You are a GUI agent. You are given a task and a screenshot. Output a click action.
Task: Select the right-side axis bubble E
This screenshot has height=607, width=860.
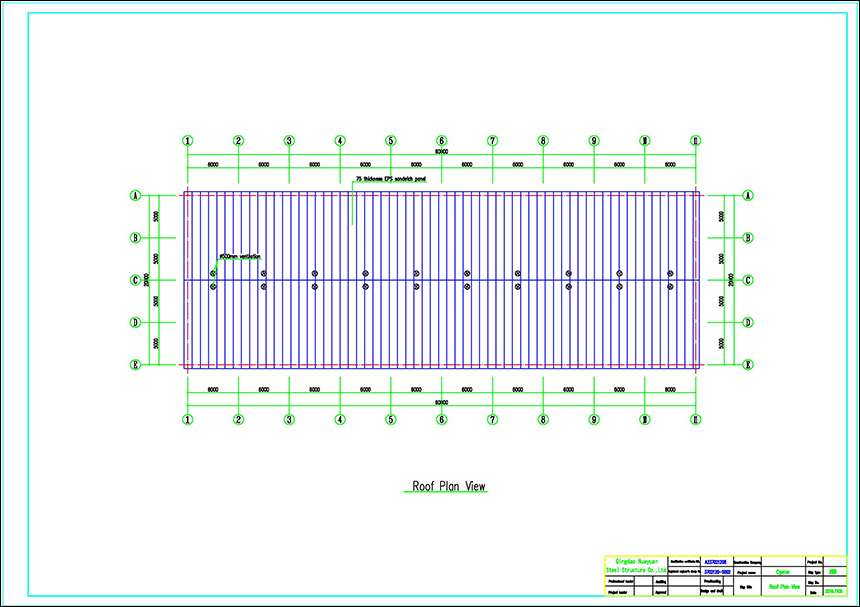coord(748,365)
